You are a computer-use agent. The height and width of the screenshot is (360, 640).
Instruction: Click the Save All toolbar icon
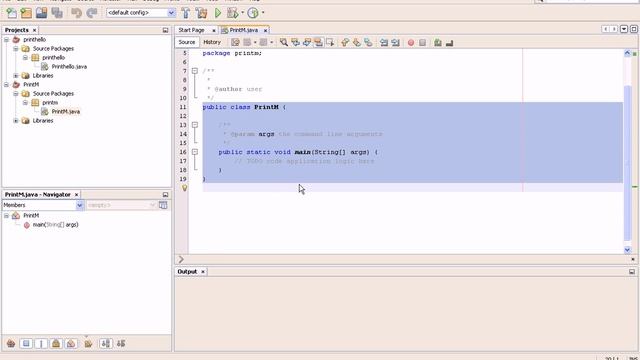(57, 13)
